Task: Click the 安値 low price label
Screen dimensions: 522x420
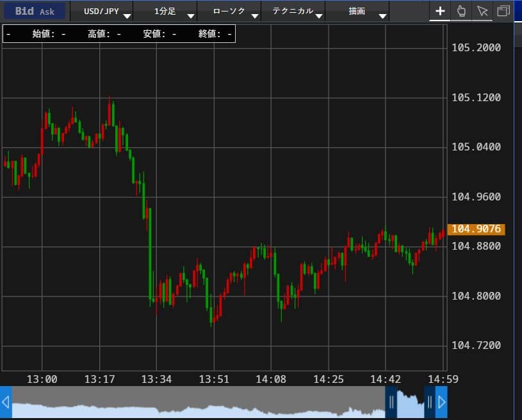Action: [x=154, y=34]
